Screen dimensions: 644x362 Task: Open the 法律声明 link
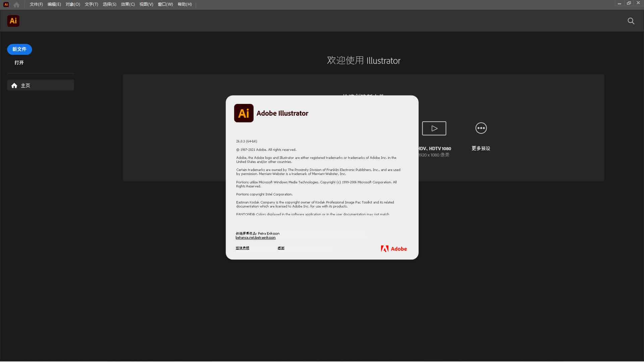(242, 248)
